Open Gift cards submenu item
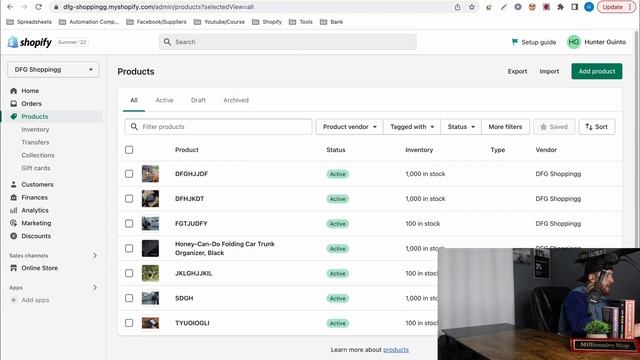 click(x=36, y=168)
